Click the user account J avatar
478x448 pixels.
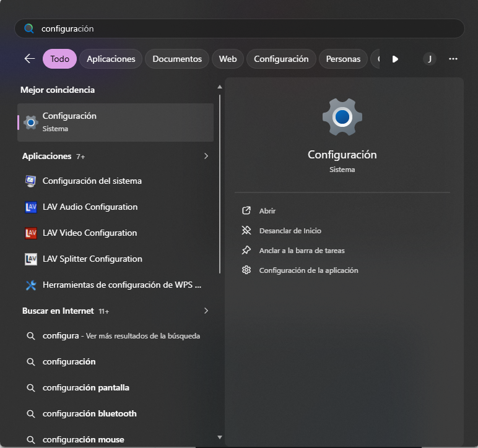coord(430,59)
